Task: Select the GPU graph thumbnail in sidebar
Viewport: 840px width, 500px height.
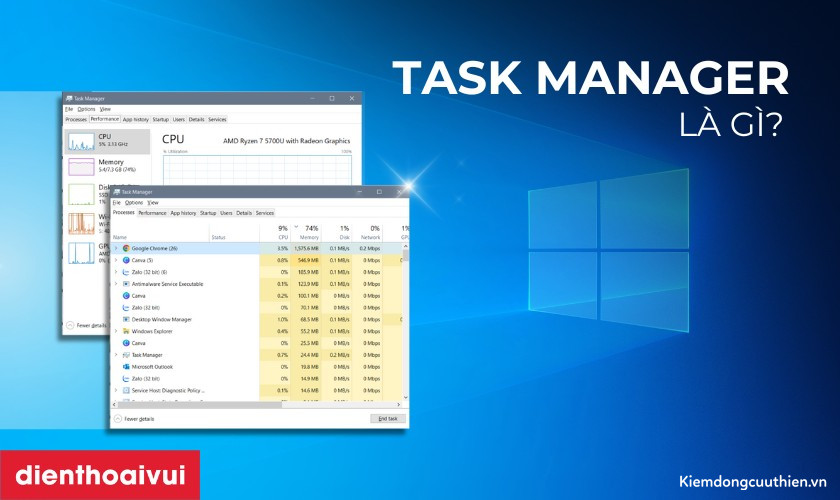Action: pos(81,253)
